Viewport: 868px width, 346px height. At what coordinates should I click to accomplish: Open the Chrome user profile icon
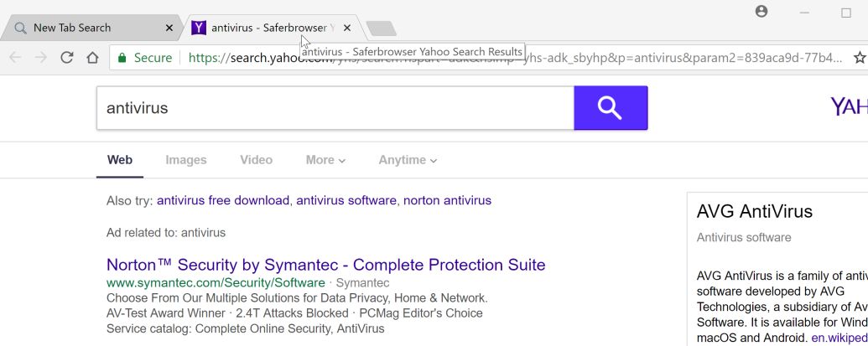pyautogui.click(x=761, y=12)
